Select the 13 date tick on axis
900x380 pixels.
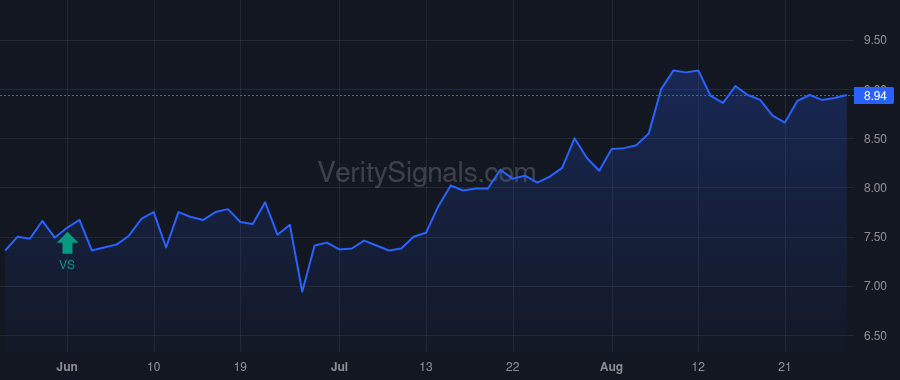click(426, 366)
